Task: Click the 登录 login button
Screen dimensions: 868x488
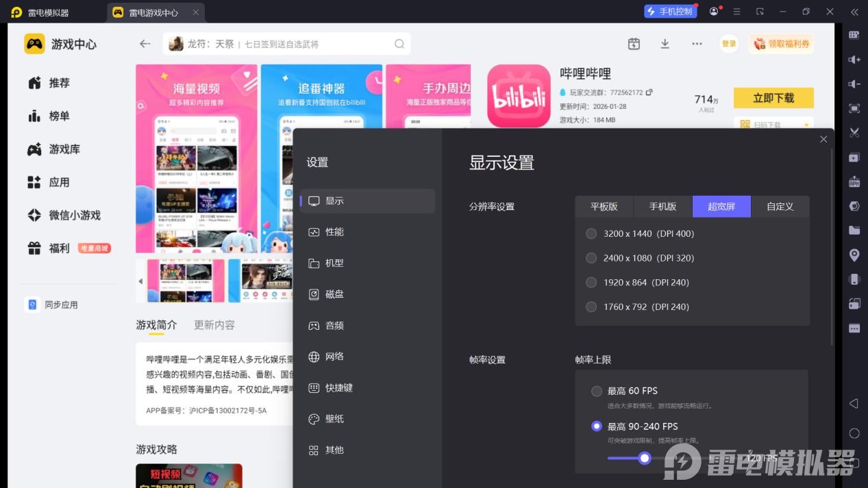Action: coord(729,44)
